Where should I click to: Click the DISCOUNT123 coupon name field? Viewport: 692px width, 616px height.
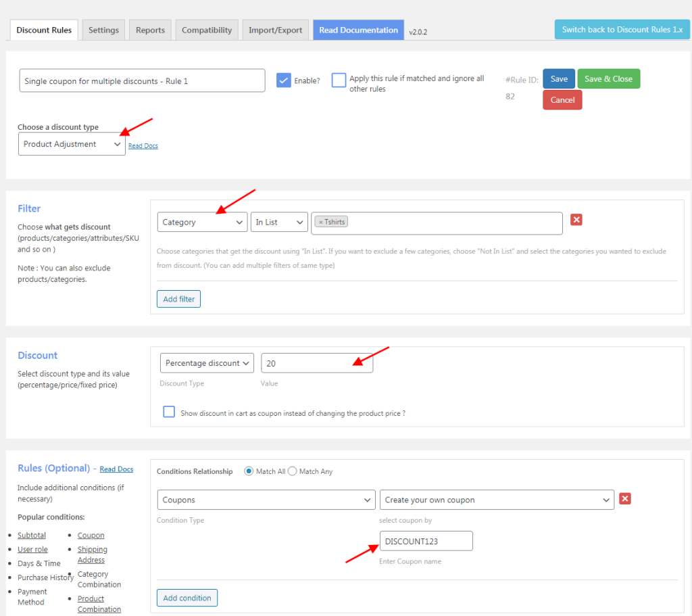pos(426,541)
